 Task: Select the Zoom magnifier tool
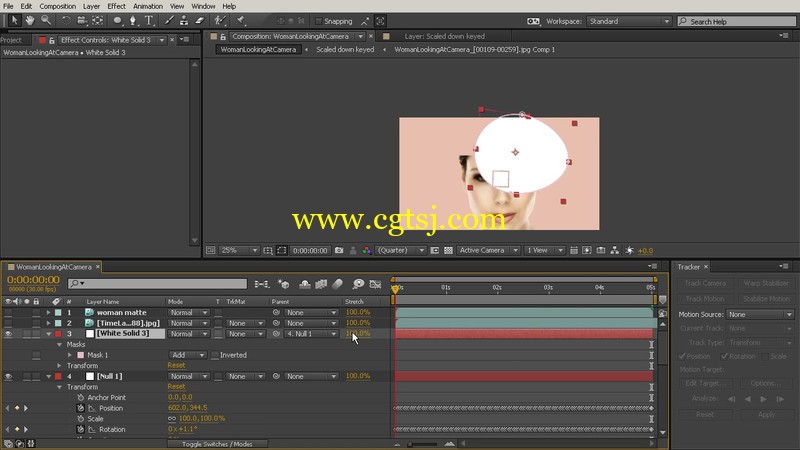tap(46, 20)
